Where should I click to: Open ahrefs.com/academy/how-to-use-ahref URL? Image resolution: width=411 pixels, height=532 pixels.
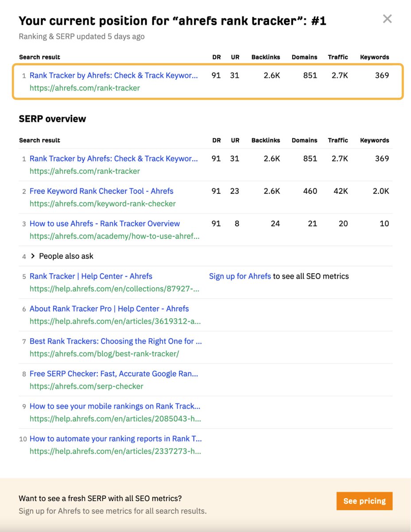coord(115,236)
